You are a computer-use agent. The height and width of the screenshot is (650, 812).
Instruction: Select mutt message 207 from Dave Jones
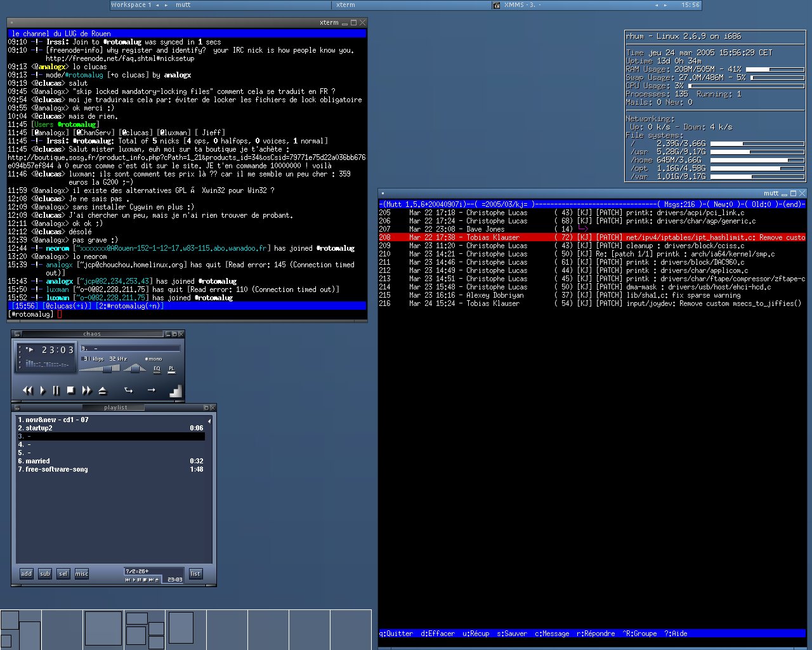(592, 229)
